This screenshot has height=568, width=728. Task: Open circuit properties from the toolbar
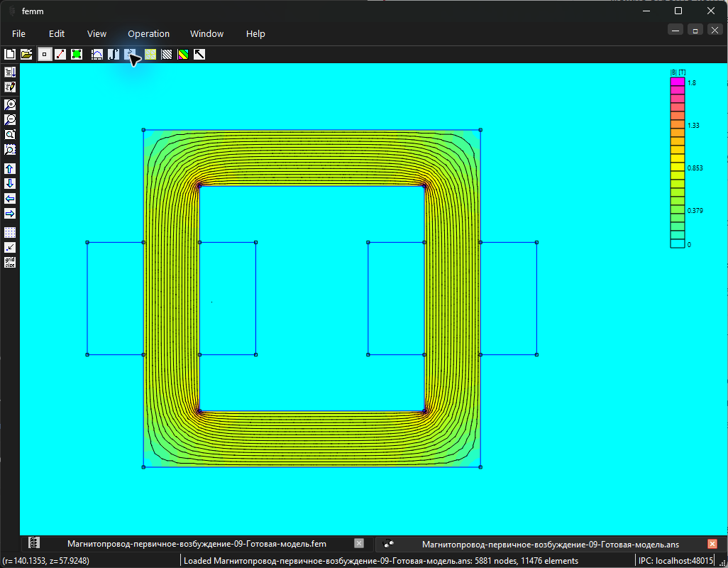130,55
